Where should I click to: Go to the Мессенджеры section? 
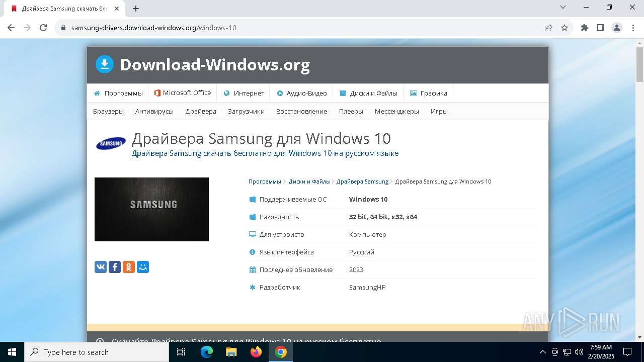[x=397, y=111]
